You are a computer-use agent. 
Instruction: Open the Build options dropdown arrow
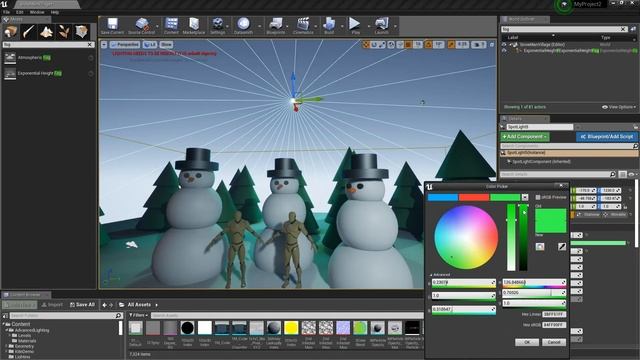pos(342,26)
